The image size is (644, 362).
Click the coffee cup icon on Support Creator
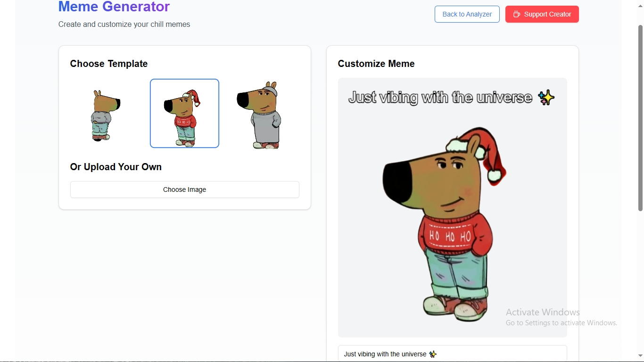517,14
